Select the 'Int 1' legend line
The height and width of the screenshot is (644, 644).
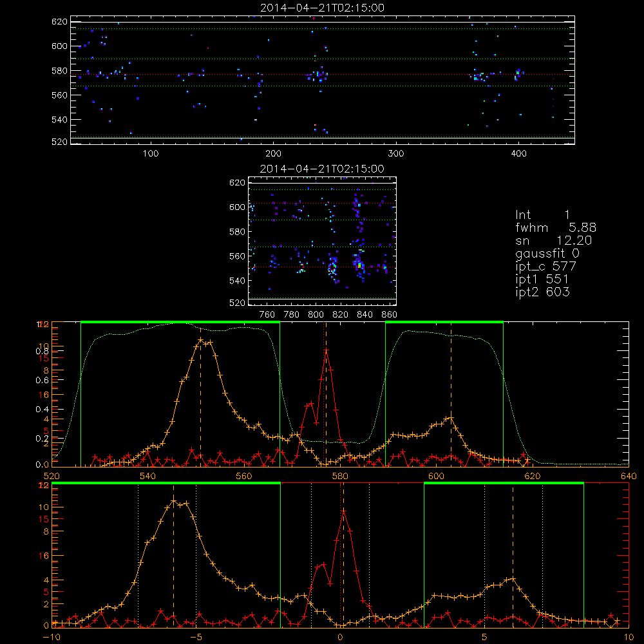pyautogui.click(x=542, y=215)
